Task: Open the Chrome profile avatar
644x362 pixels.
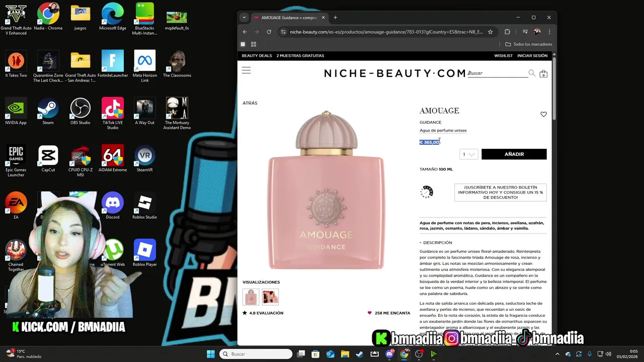Action: pos(537,32)
